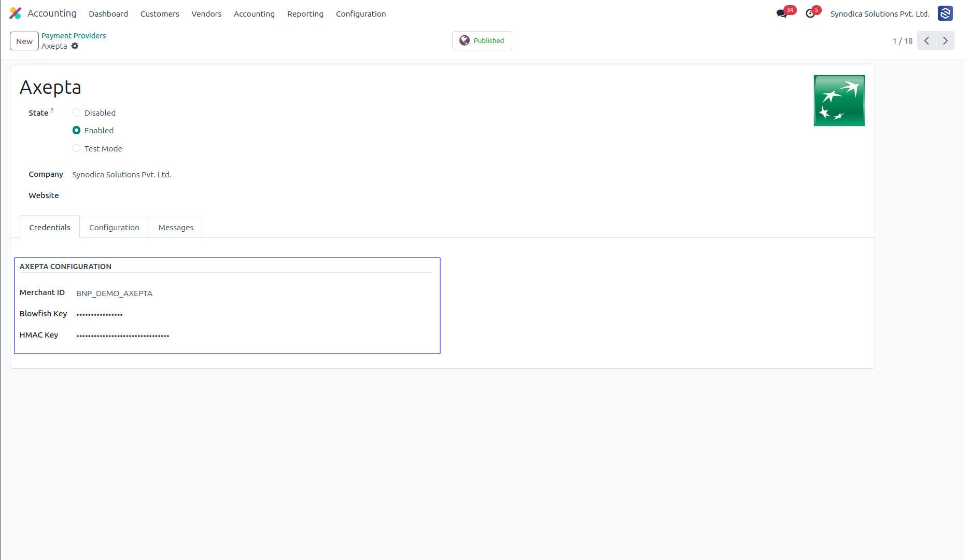Open the Dashboard menu
This screenshot has width=969, height=560.
click(x=108, y=13)
